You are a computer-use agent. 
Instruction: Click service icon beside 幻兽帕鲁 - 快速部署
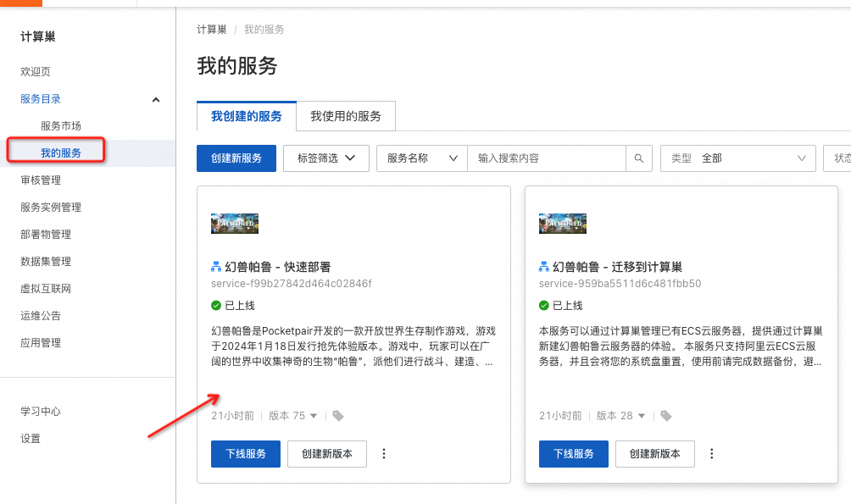(216, 267)
